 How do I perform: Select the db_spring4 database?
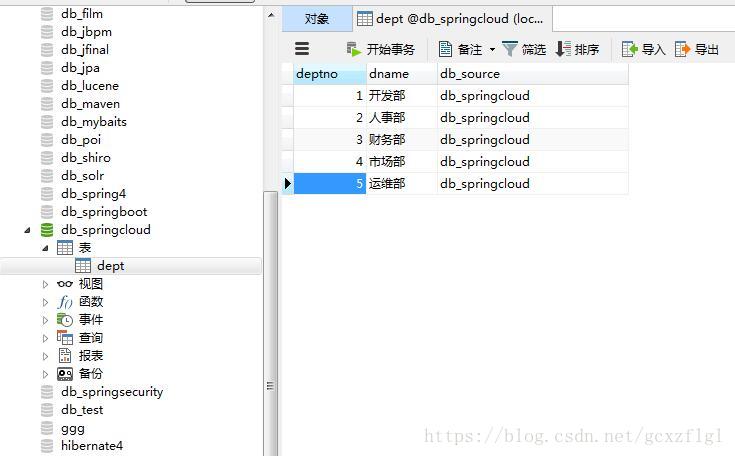tap(93, 194)
